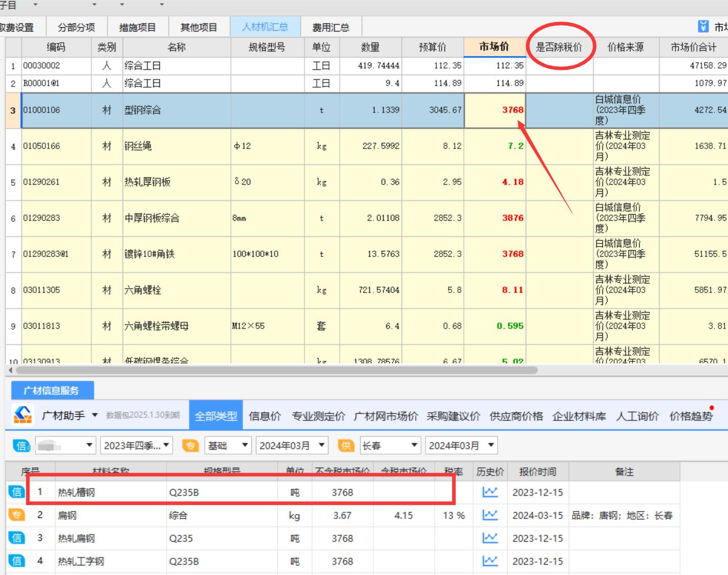The width and height of the screenshot is (728, 575).
Task: Click the 预算价 column header
Action: click(433, 47)
